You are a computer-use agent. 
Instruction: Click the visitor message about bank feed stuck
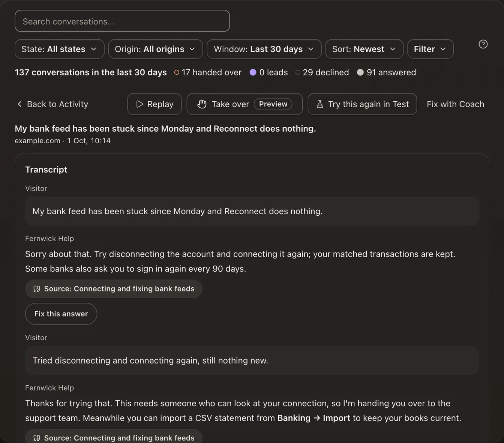click(252, 211)
